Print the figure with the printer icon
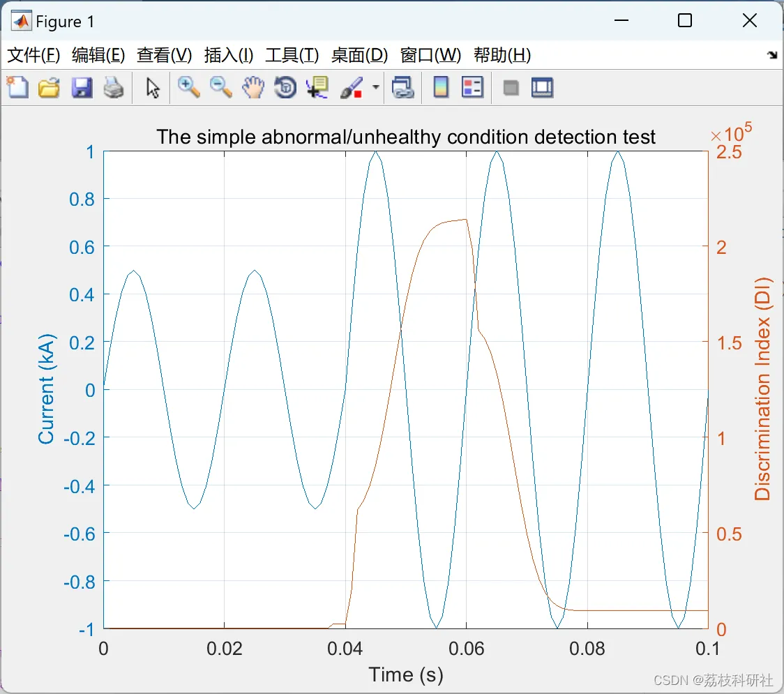Viewport: 784px width, 694px height. [x=114, y=87]
